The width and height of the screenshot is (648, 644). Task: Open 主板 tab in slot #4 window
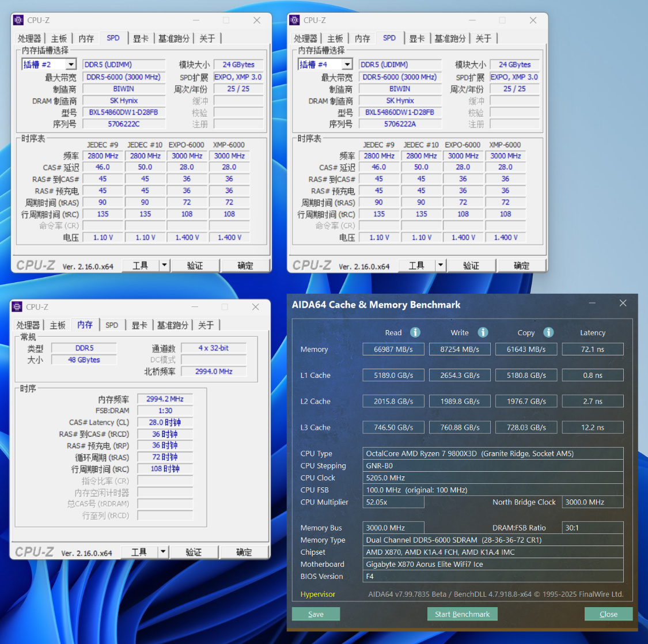[x=335, y=39]
